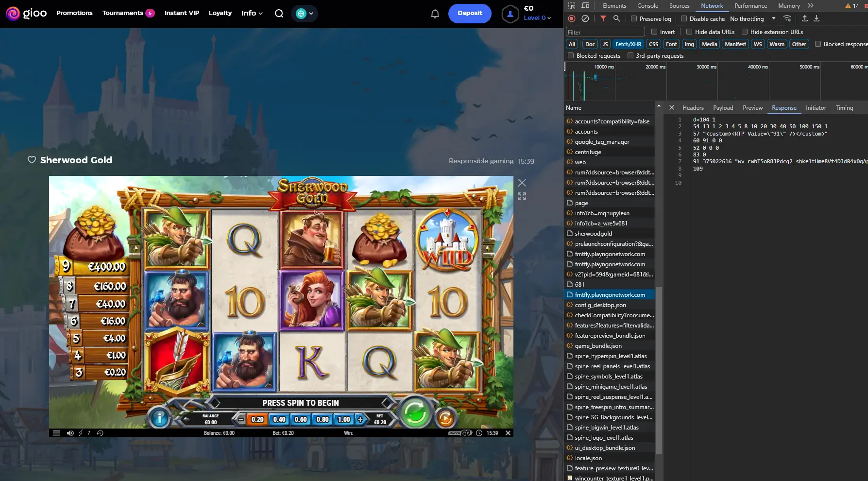The width and height of the screenshot is (868, 481).
Task: Switch to the Console tab
Action: [x=647, y=6]
